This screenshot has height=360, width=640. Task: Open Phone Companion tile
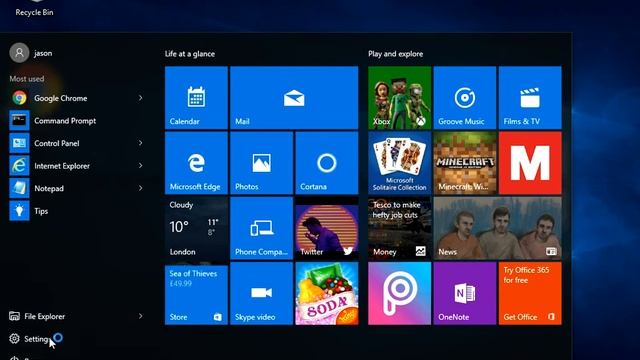point(261,228)
